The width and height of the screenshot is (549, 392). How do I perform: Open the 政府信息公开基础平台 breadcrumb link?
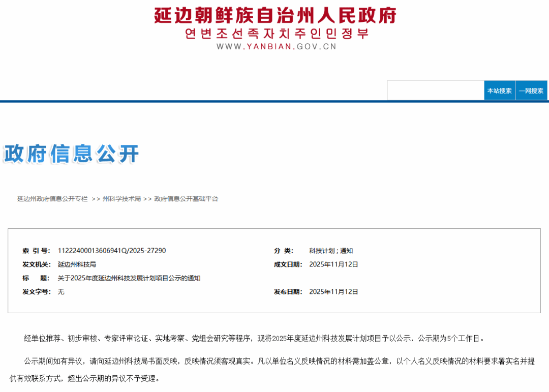pos(186,199)
